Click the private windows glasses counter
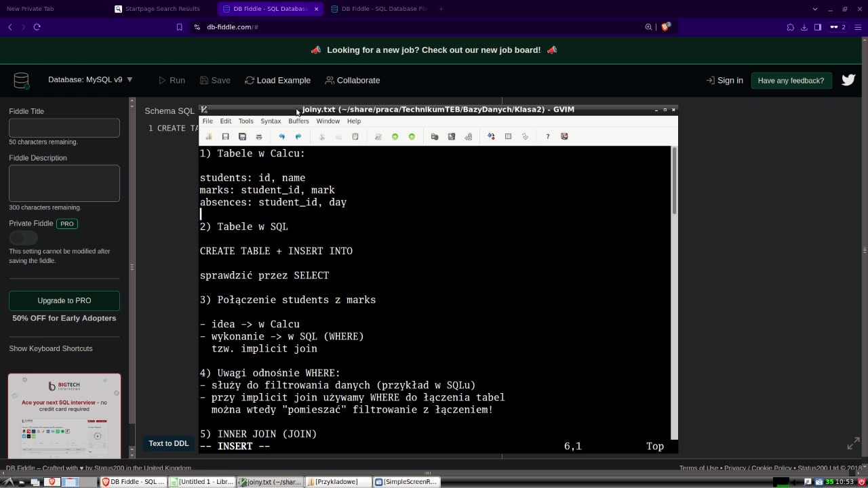Viewport: 868px width, 488px height. click(838, 27)
